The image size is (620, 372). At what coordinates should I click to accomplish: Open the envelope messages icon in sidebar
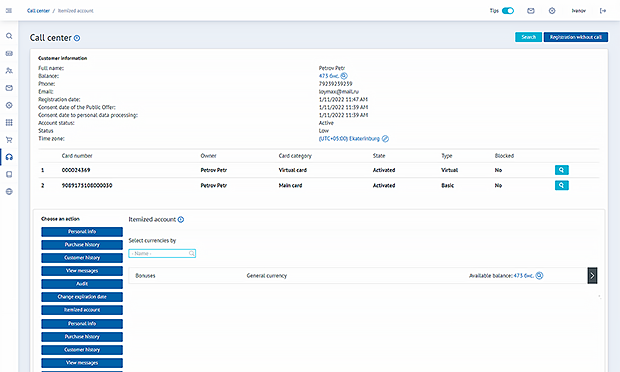(x=9, y=88)
